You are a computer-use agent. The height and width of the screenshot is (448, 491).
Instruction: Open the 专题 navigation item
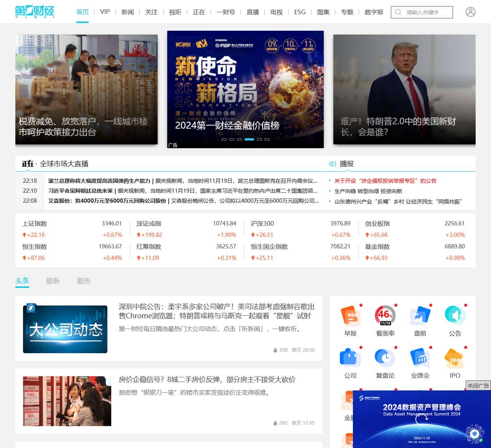(x=347, y=12)
